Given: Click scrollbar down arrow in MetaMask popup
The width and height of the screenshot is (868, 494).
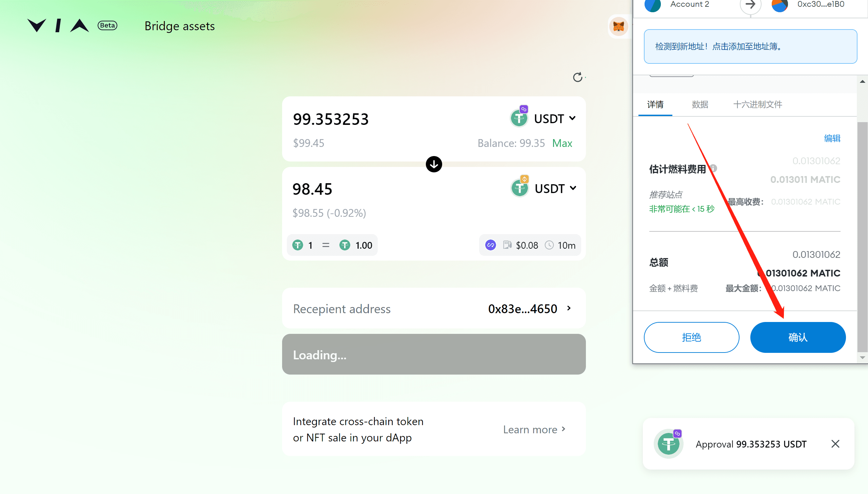Looking at the screenshot, I should (x=862, y=358).
